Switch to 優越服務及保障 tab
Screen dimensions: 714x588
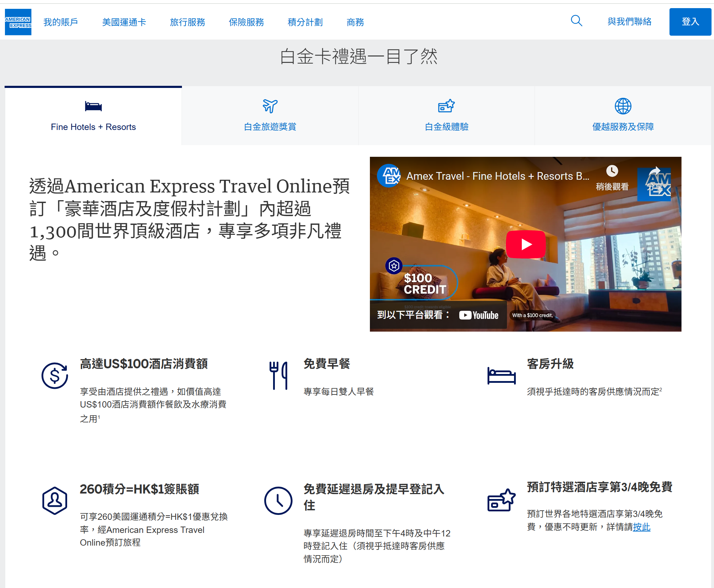click(x=623, y=115)
